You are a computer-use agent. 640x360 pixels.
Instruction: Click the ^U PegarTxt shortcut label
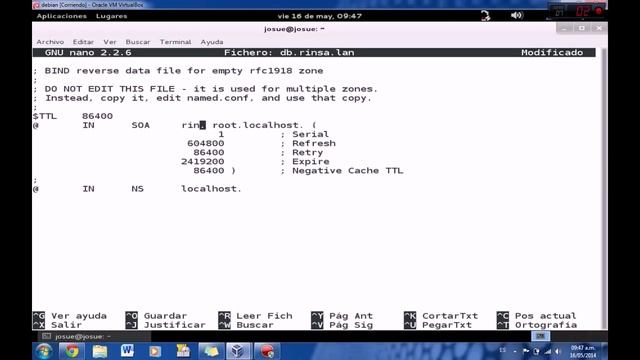tap(438, 325)
